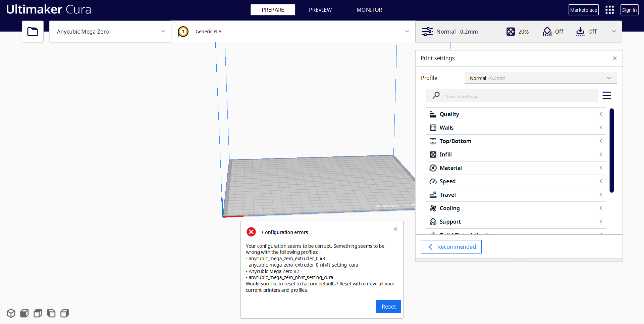Image resolution: width=644 pixels, height=324 pixels.
Task: Close the Configuration errors dialog
Action: point(395,229)
